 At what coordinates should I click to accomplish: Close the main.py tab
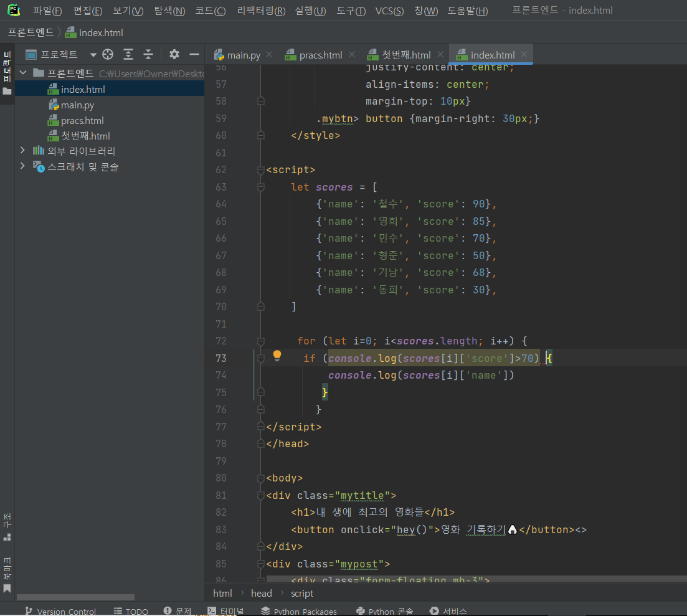pyautogui.click(x=269, y=54)
